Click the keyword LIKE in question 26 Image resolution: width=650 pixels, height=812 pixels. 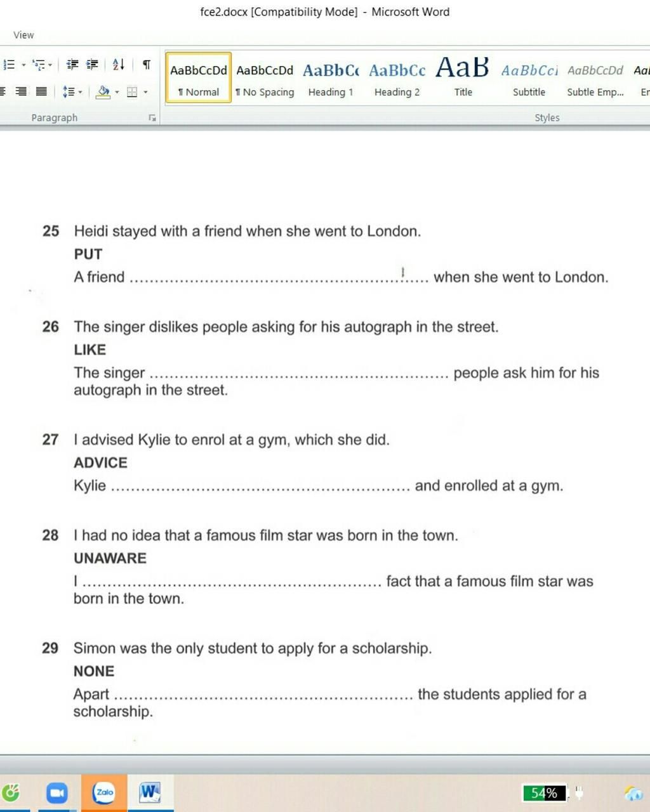coord(90,350)
